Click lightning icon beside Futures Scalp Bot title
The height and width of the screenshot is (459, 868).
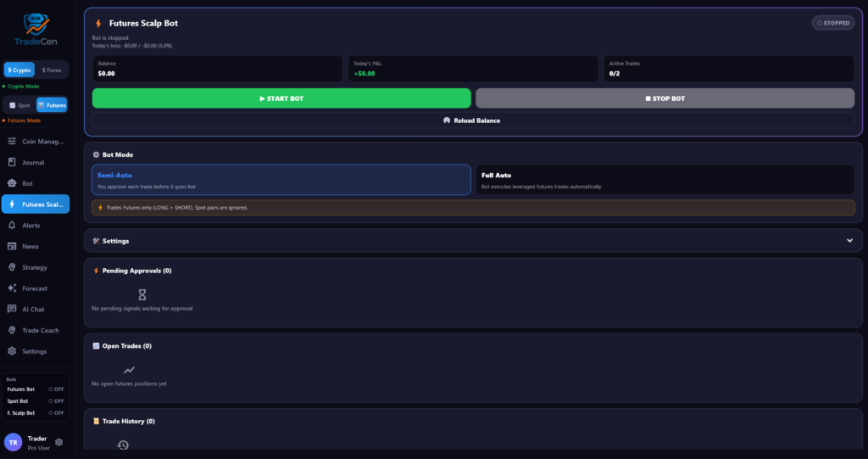coord(98,23)
